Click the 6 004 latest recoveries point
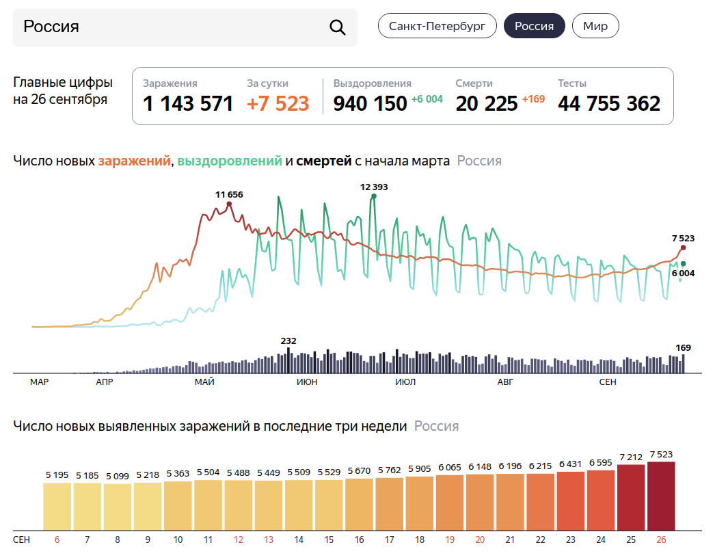Image resolution: width=728 pixels, height=560 pixels. tap(683, 264)
